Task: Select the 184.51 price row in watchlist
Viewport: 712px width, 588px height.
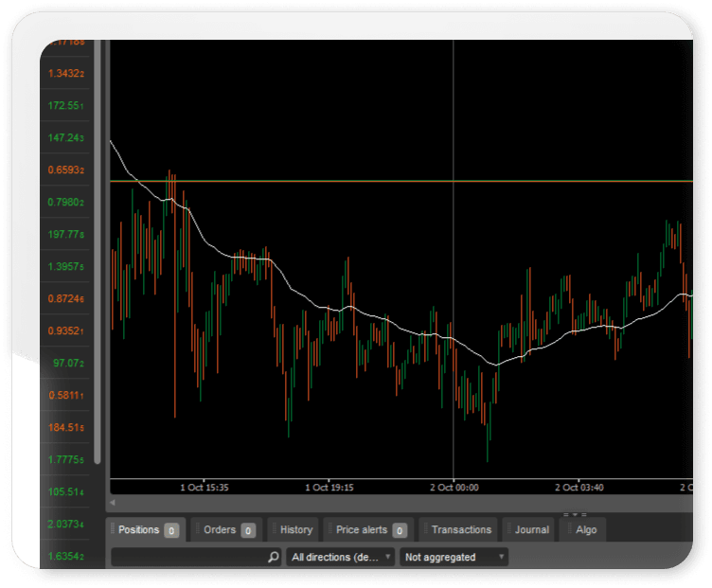Action: [66, 428]
